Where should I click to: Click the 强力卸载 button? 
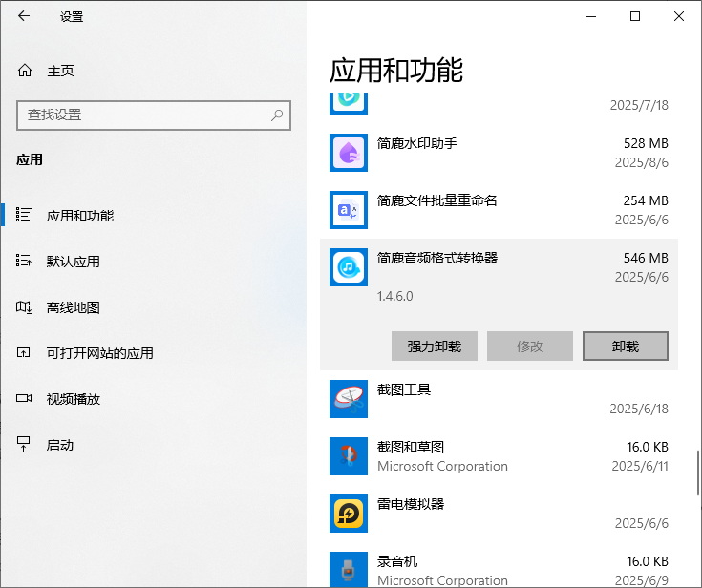point(435,346)
